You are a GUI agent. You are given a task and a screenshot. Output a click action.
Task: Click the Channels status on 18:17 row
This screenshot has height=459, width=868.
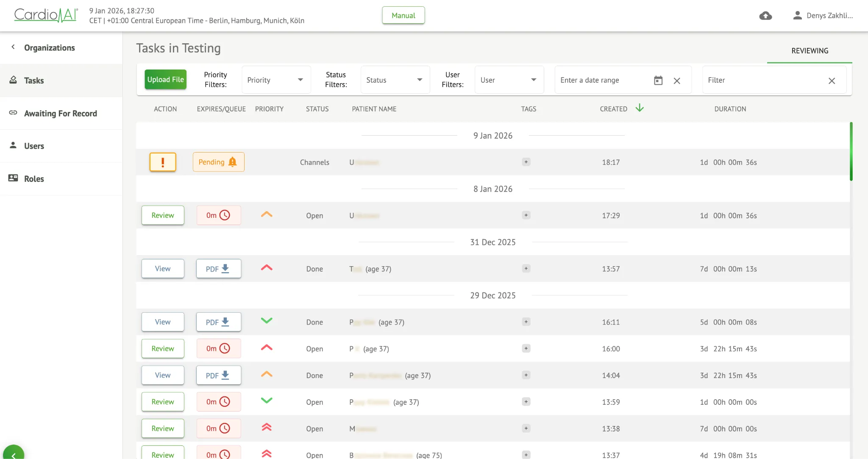click(x=314, y=162)
